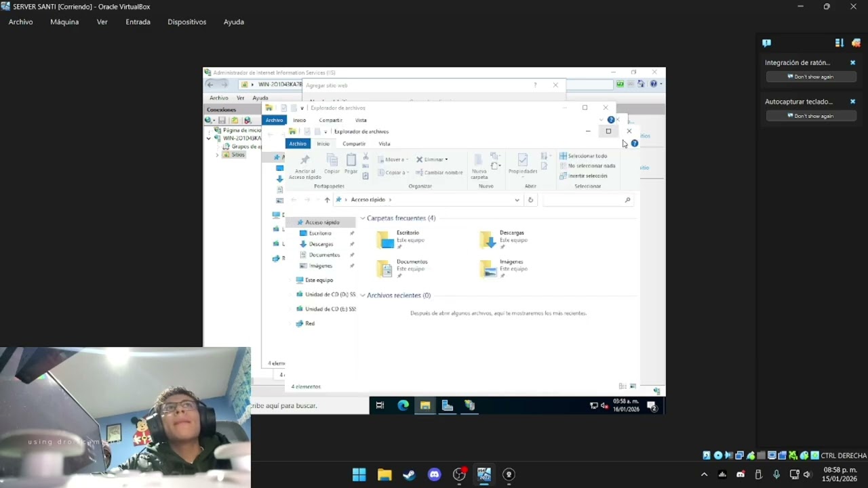This screenshot has width=868, height=488.
Task: Click the Copiar icon in Portapapeles group
Action: 332,163
